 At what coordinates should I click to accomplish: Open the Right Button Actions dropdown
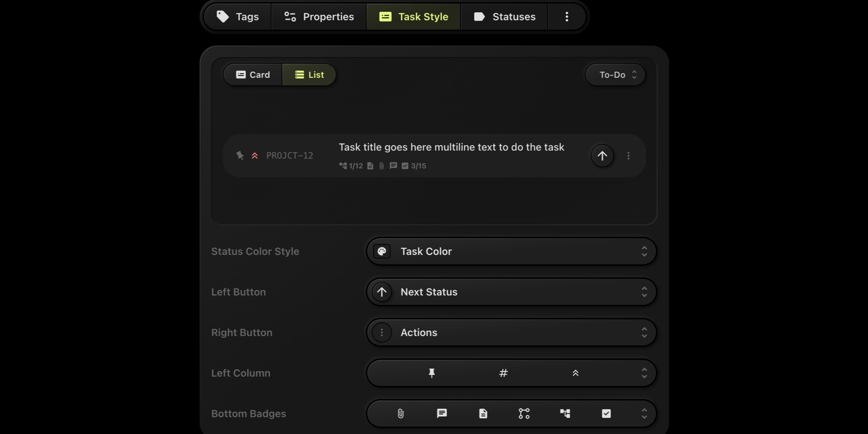point(511,332)
